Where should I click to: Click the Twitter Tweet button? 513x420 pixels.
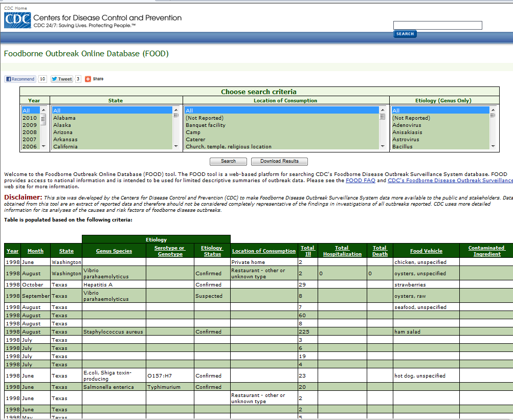click(62, 79)
